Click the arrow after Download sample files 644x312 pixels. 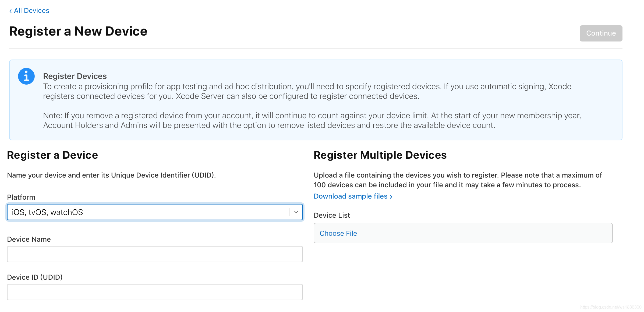[x=391, y=197]
